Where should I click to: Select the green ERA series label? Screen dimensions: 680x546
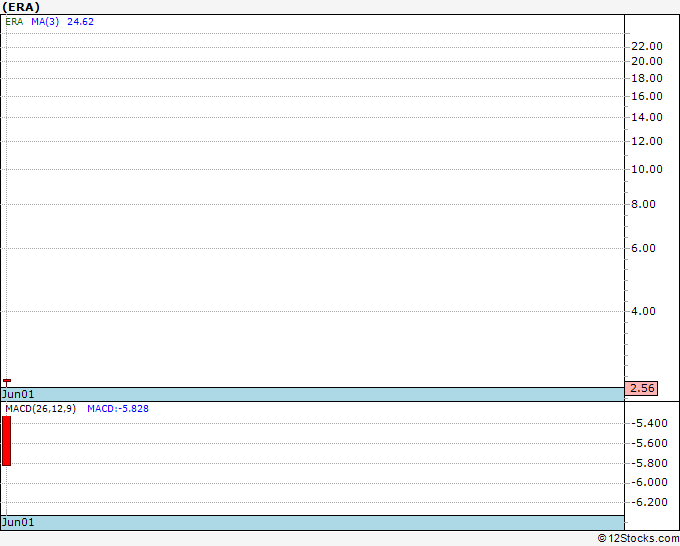(x=14, y=22)
